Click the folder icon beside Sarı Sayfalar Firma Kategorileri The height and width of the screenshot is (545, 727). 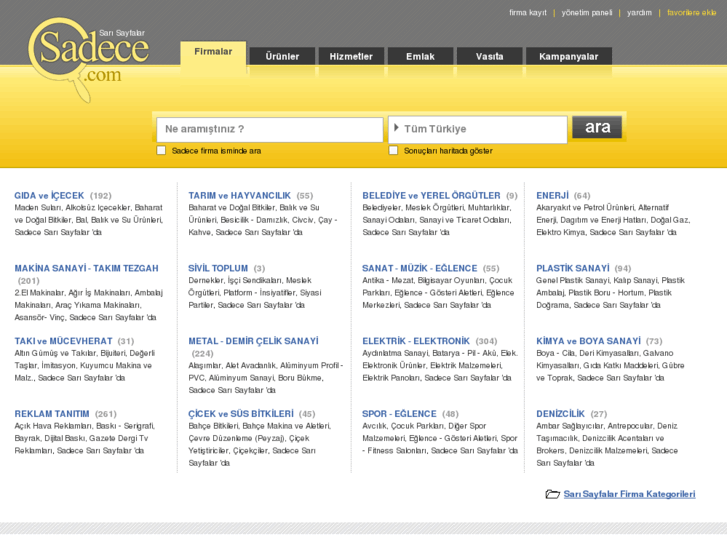[x=552, y=494]
